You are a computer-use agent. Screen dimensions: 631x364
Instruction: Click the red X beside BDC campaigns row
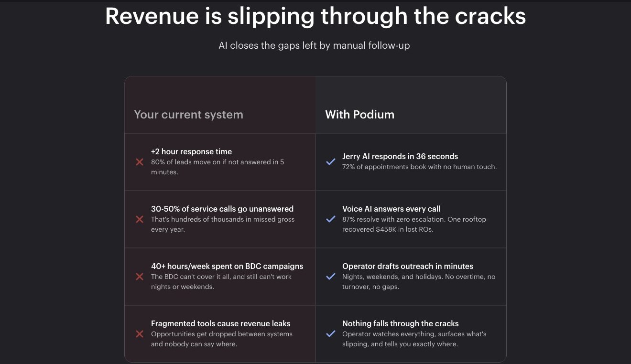[140, 277]
